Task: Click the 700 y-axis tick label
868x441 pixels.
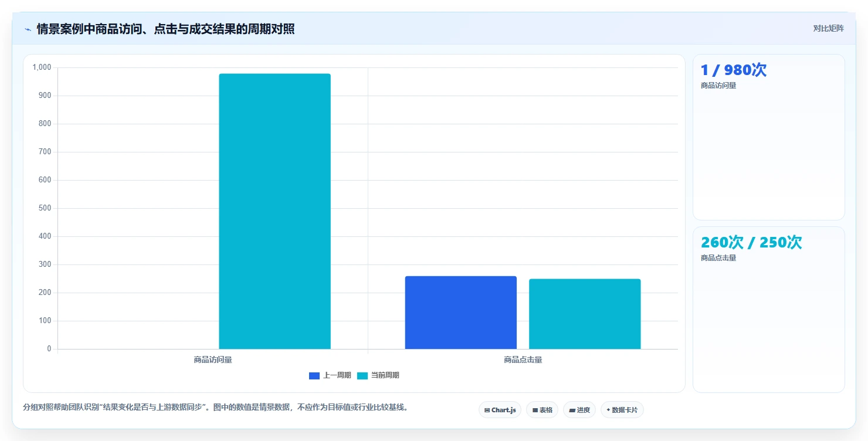Action: coord(45,152)
